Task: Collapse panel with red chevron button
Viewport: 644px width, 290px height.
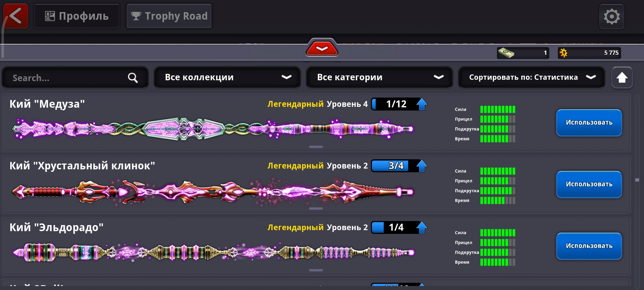Action: 322,48
